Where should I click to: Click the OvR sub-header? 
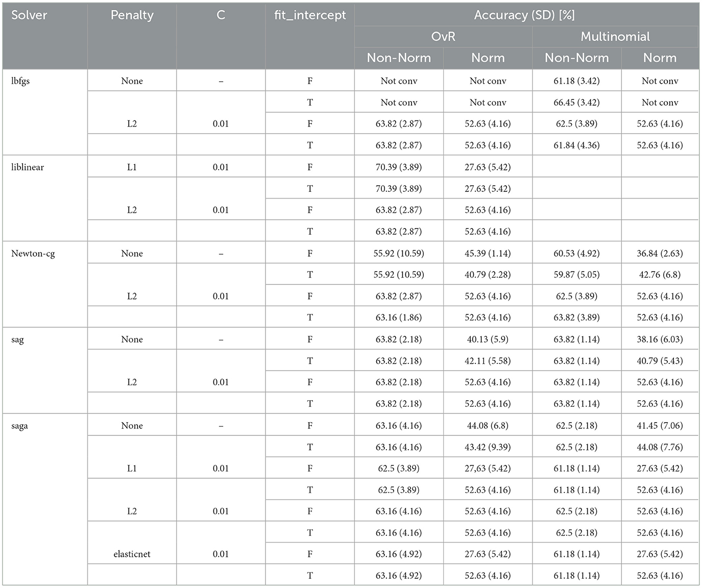(x=443, y=37)
